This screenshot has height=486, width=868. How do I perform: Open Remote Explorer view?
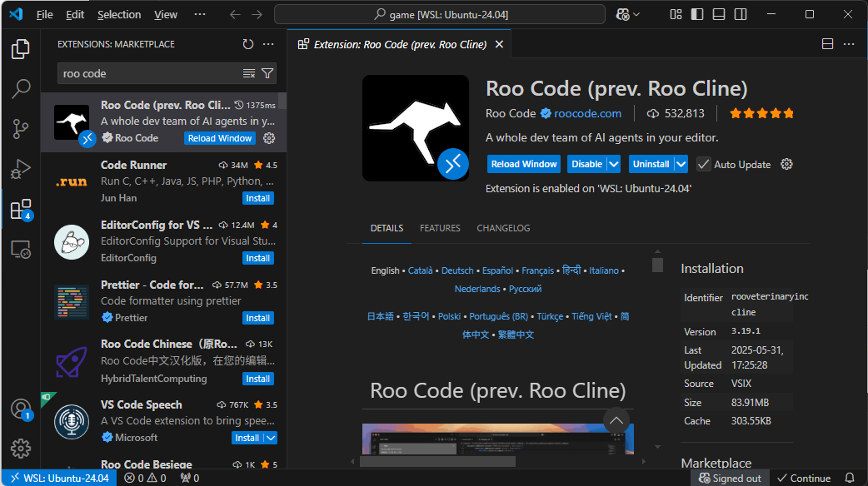click(x=21, y=250)
